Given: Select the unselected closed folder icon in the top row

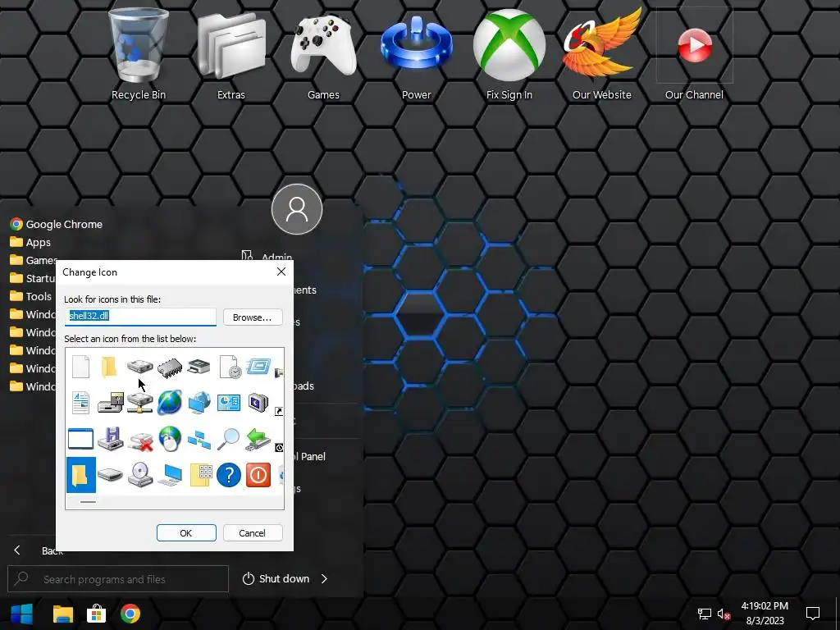Looking at the screenshot, I should [x=109, y=367].
